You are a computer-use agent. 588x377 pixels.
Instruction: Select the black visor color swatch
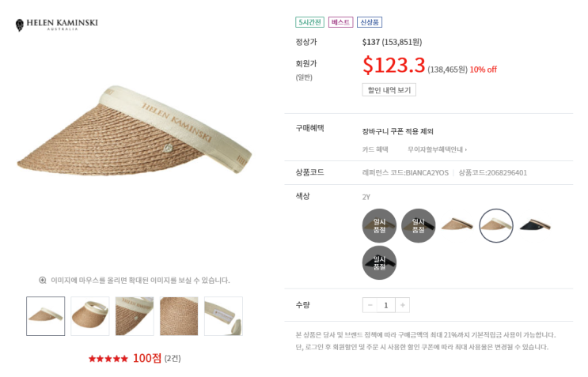pos(535,225)
